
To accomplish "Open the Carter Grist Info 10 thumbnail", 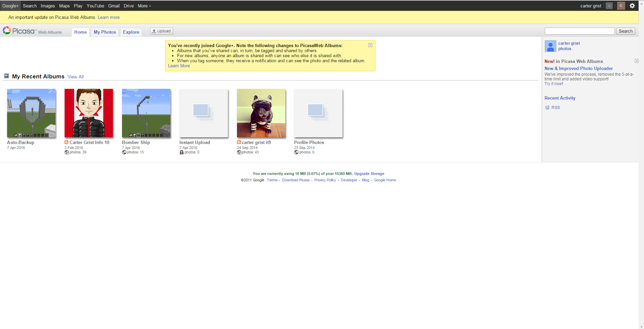I will pyautogui.click(x=89, y=113).
